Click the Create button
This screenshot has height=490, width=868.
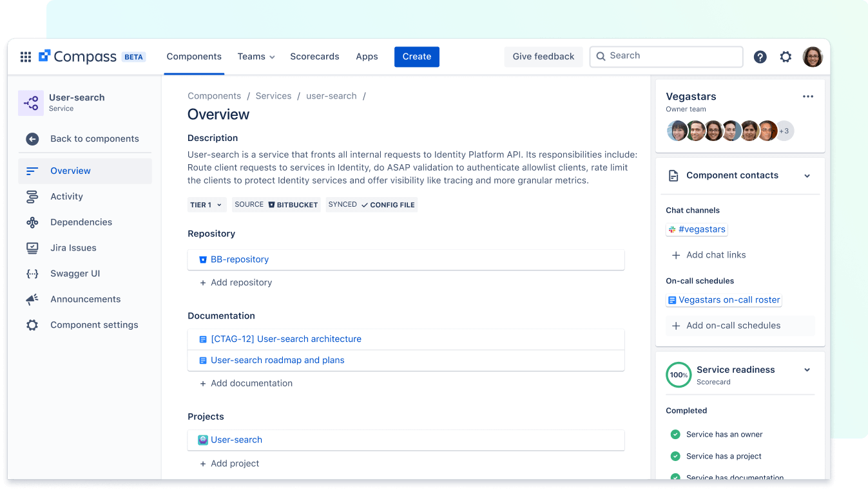click(x=416, y=57)
